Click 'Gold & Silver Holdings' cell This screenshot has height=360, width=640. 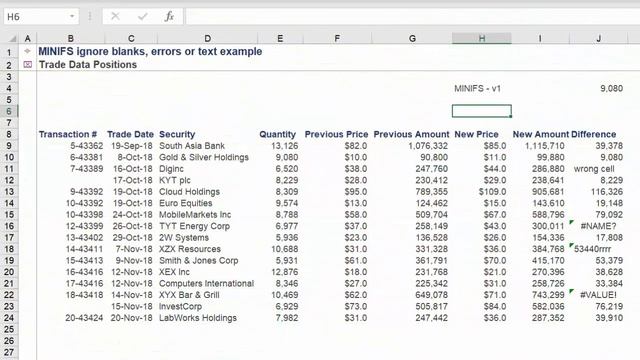tap(204, 158)
